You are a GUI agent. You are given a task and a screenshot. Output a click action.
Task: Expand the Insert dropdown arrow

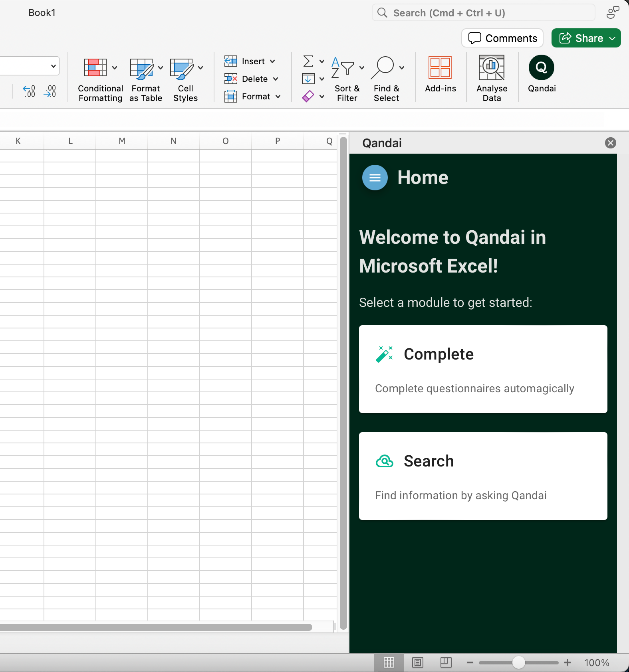pyautogui.click(x=272, y=61)
